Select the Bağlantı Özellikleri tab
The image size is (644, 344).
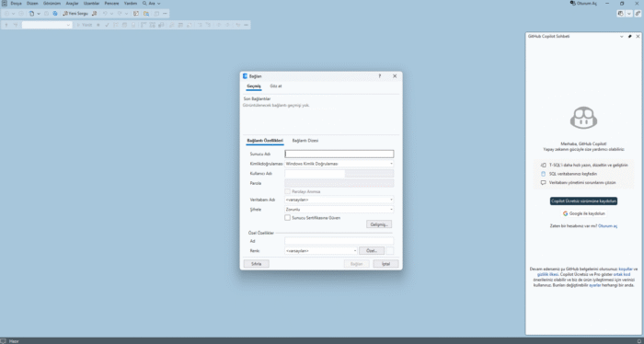point(265,141)
